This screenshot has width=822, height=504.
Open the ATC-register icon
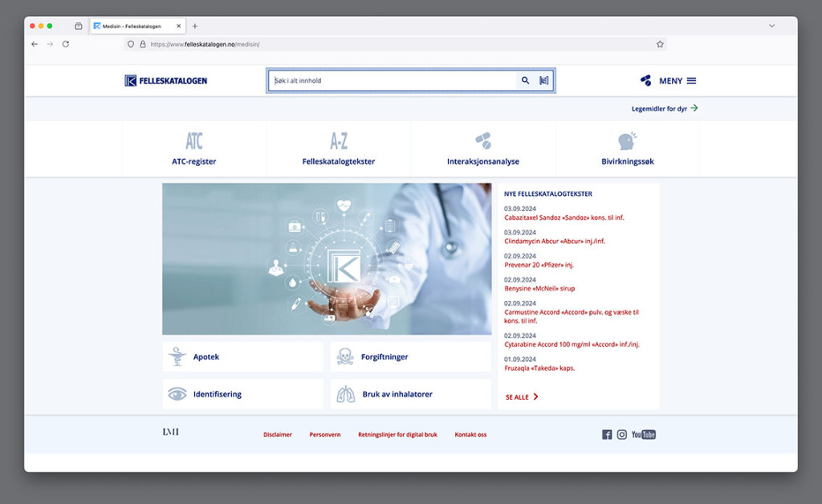(194, 142)
